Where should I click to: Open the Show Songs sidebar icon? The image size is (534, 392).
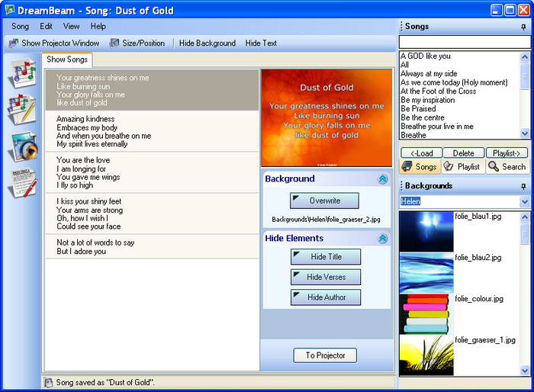coord(22,73)
